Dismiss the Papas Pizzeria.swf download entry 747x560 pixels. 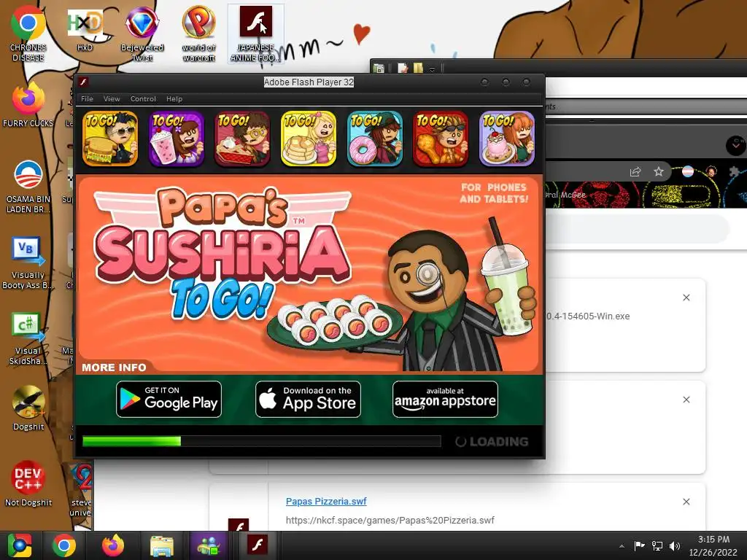click(x=686, y=502)
